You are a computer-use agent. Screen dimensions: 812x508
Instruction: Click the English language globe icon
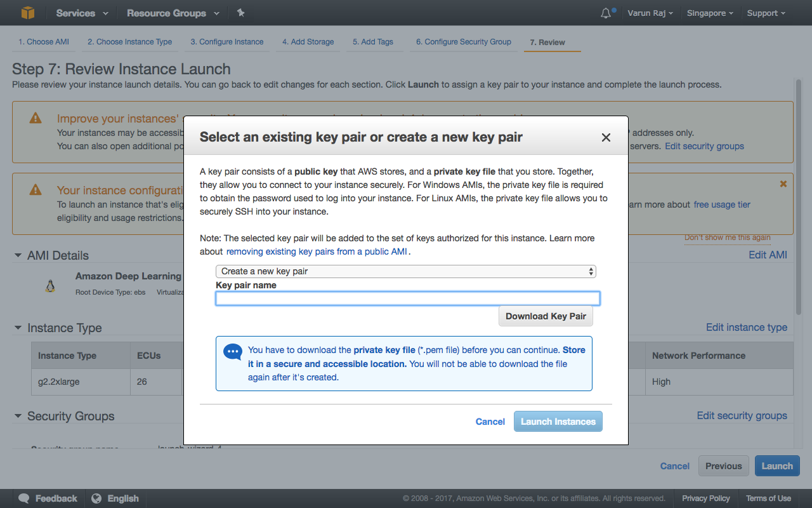pos(96,498)
